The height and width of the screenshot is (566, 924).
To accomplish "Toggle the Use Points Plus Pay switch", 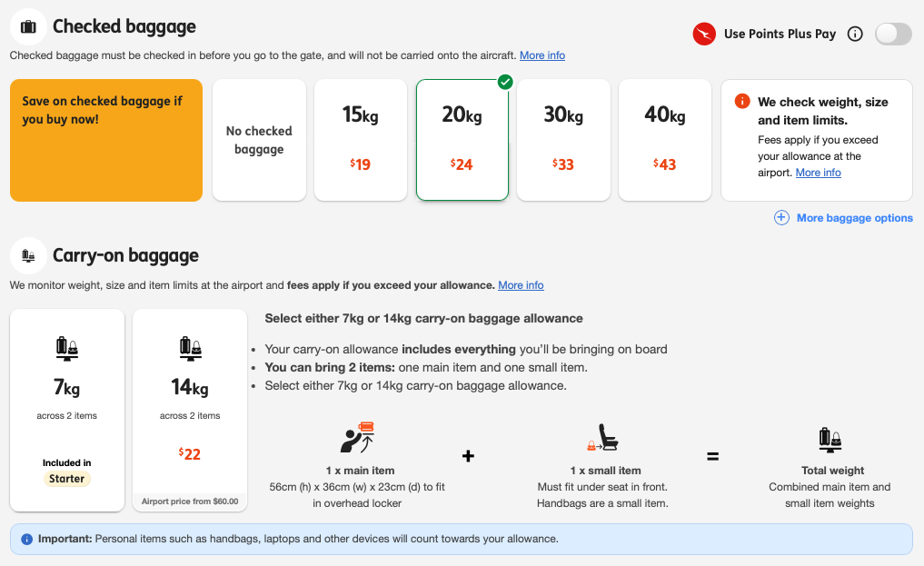I will click(892, 34).
